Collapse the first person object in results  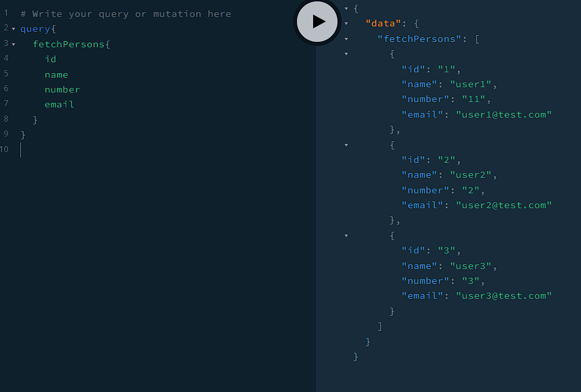pyautogui.click(x=346, y=54)
